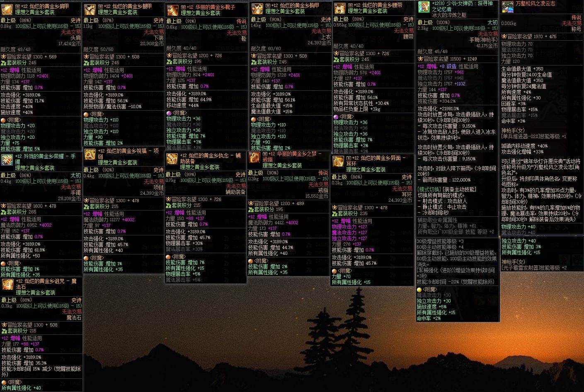Select the name 灿烂的黄金乡异面 - 耳环
The height and width of the screenshot is (392, 584).
pyautogui.click(x=376, y=161)
